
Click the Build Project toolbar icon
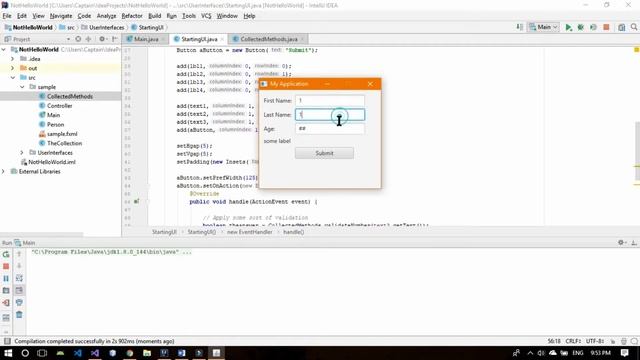click(x=520, y=27)
